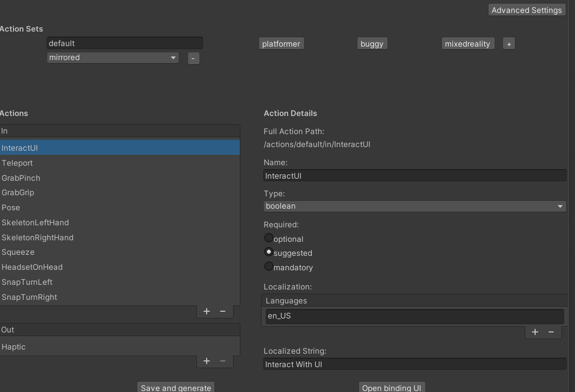Open the Type dropdown showing boolean

414,206
